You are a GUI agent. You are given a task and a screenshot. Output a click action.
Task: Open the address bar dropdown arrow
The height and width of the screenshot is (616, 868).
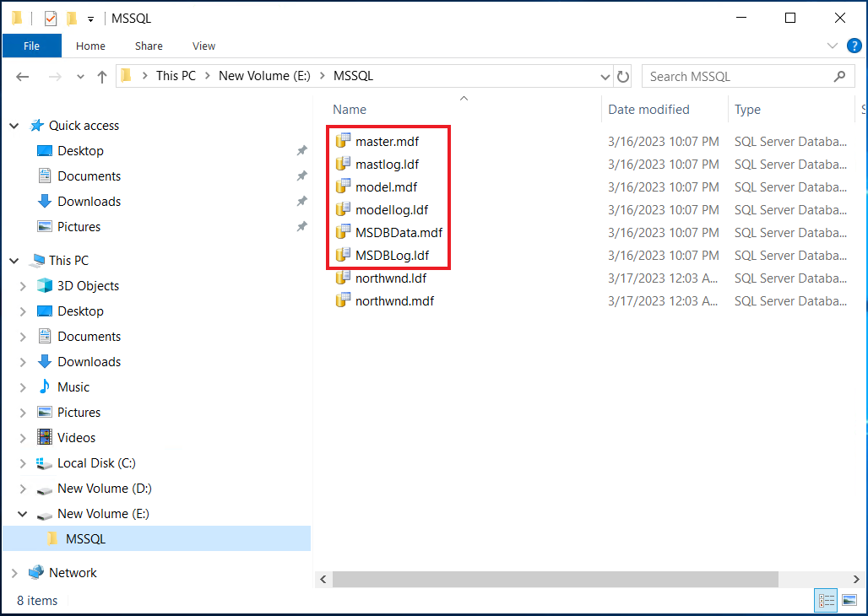tap(605, 76)
